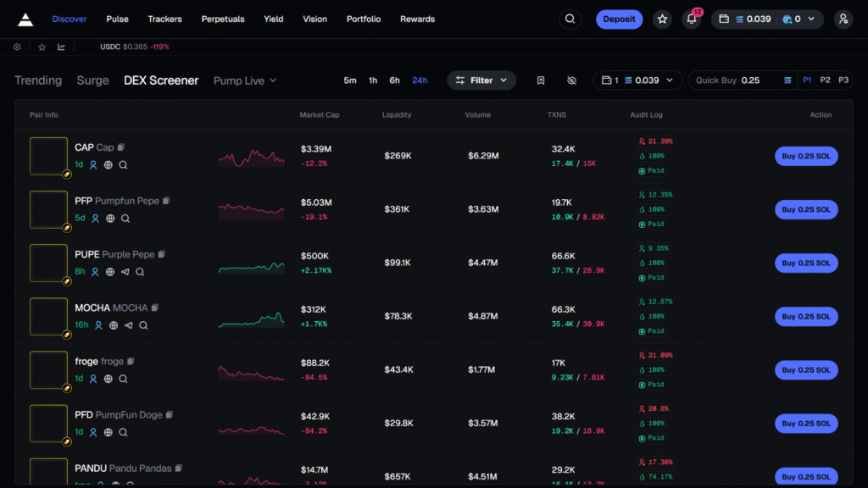The width and height of the screenshot is (868, 488).
Task: Go to the Perpetuals menu
Action: pos(223,19)
